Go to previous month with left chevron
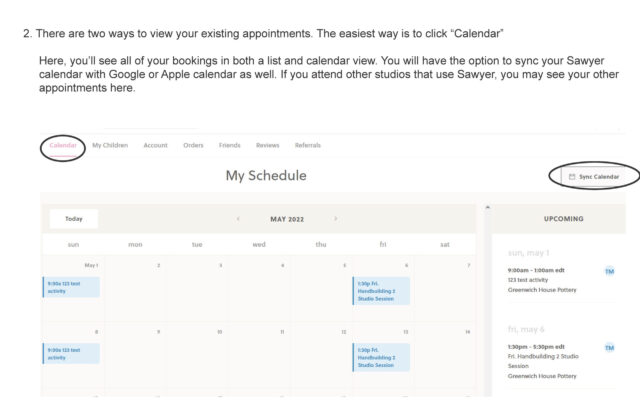This screenshot has height=406, width=640. (x=238, y=218)
